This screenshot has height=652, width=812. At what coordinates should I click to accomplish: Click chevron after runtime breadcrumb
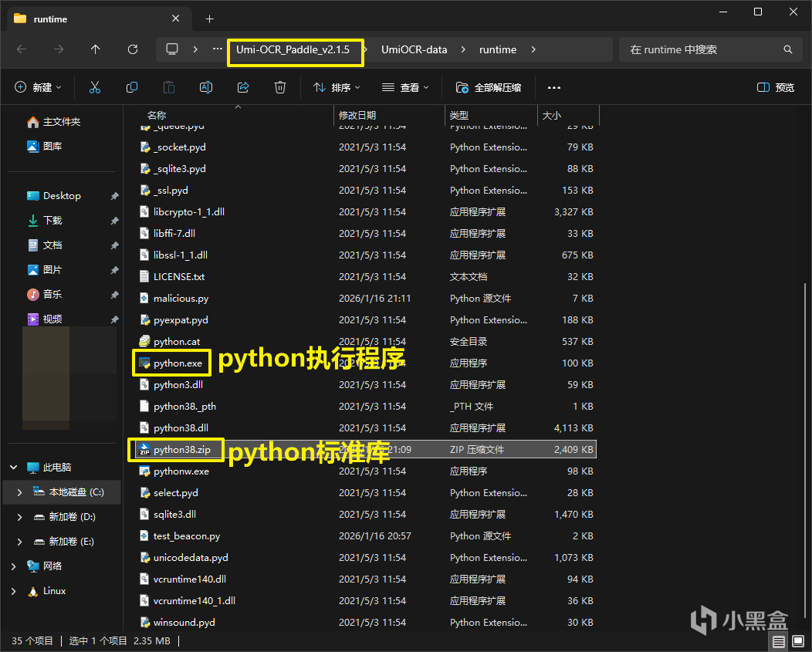coord(533,49)
